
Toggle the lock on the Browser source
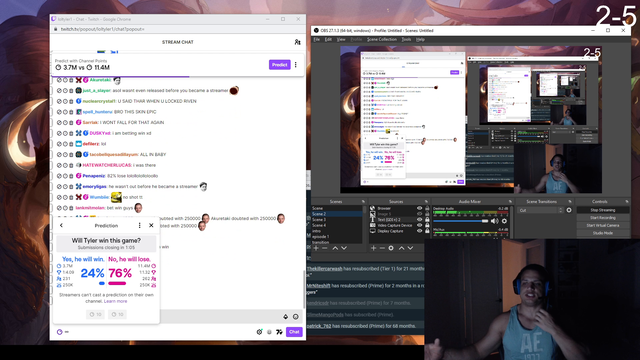coord(427,208)
